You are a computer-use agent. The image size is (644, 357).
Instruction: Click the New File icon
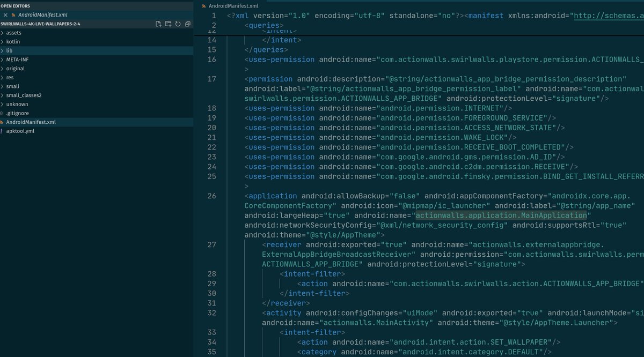point(158,24)
